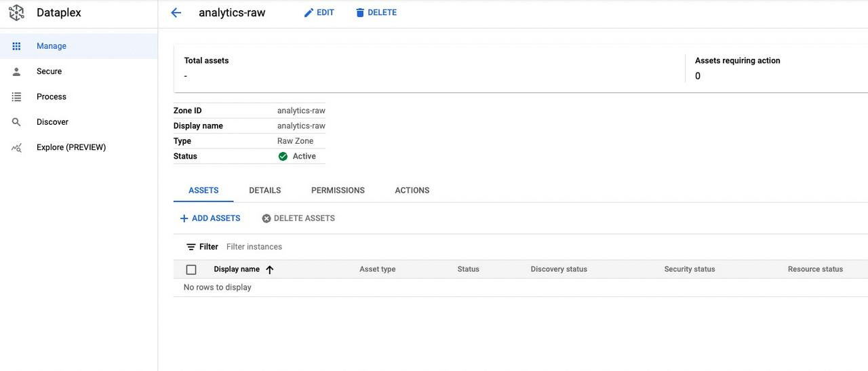This screenshot has width=868, height=371.
Task: Click the green Active status checkmark
Action: click(x=283, y=156)
